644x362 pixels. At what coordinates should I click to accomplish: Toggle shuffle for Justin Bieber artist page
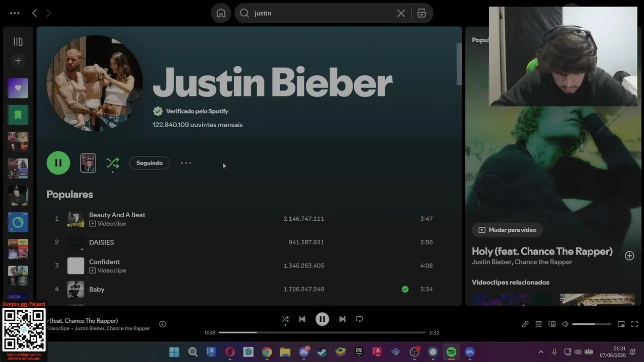[x=113, y=163]
